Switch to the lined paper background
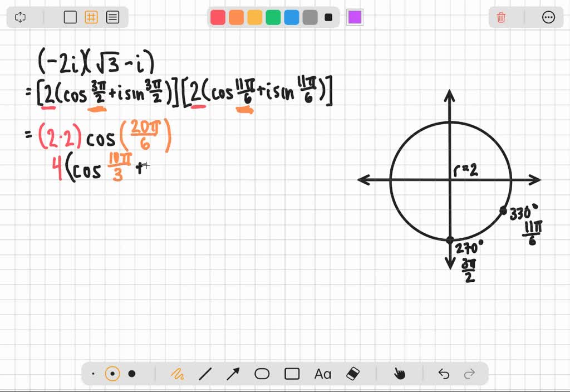Viewport: 570px width, 392px height. click(112, 17)
